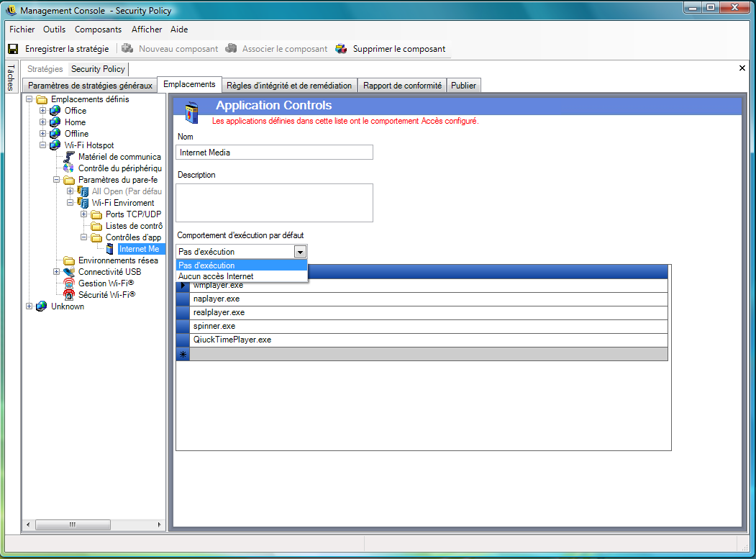
Task: Switch to the Rapport de conformité tab
Action: point(402,86)
